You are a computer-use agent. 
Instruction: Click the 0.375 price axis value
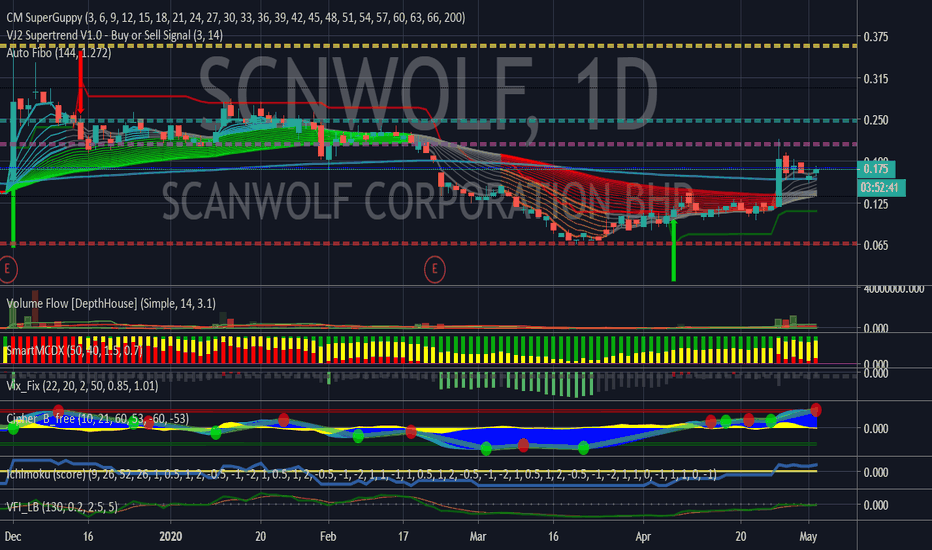tap(876, 37)
